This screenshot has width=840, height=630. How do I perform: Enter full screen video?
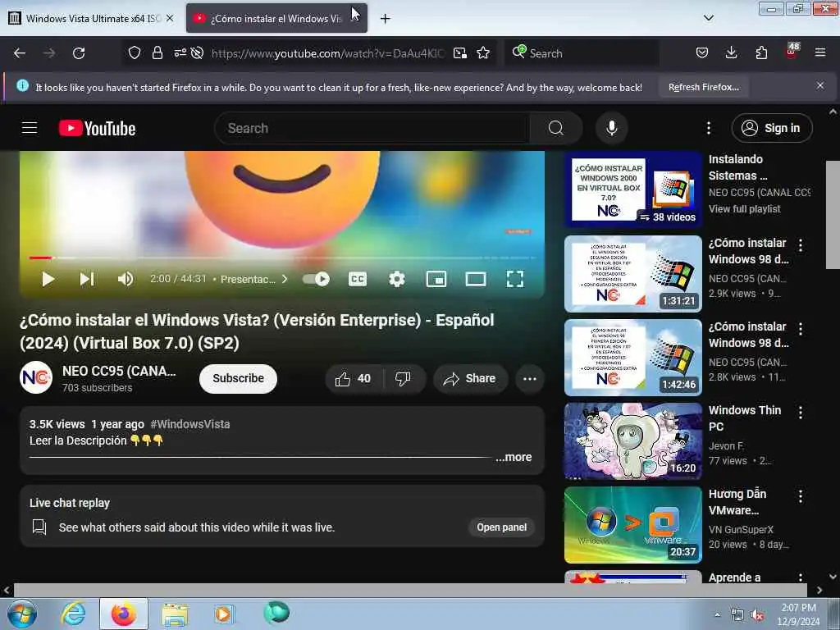click(x=515, y=279)
